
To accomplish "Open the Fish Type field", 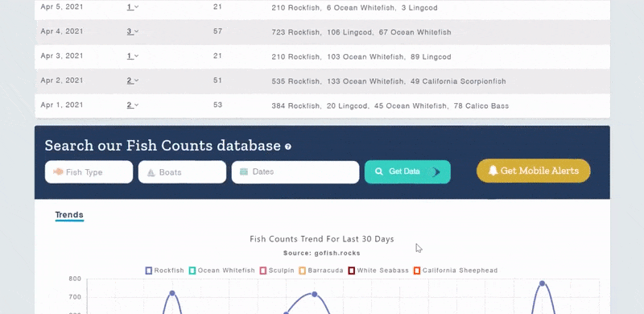I will [x=89, y=171].
